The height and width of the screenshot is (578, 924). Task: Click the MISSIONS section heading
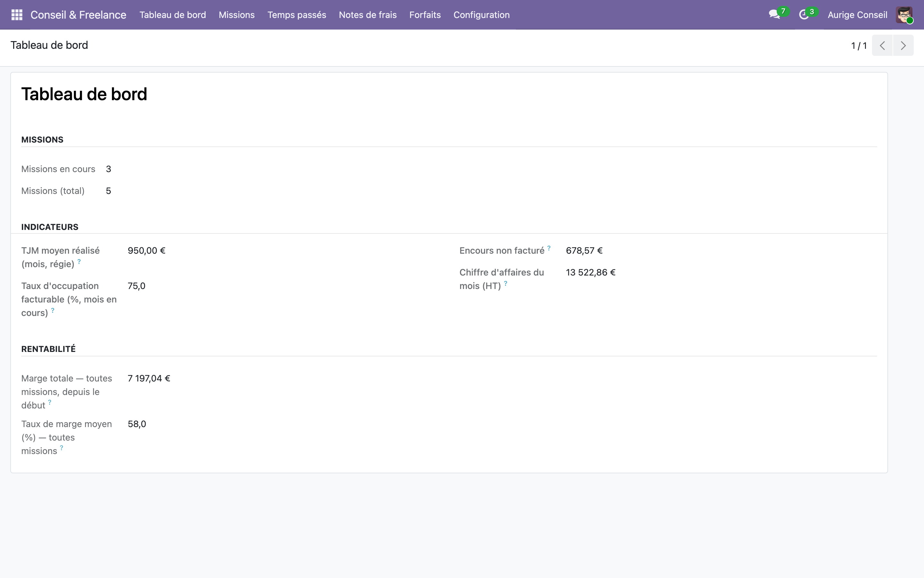click(x=42, y=140)
